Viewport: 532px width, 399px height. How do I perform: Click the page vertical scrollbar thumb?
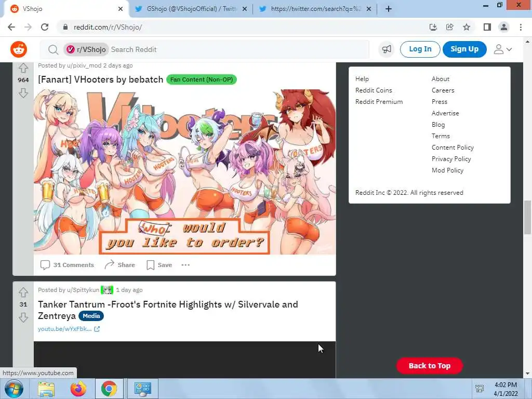[527, 217]
